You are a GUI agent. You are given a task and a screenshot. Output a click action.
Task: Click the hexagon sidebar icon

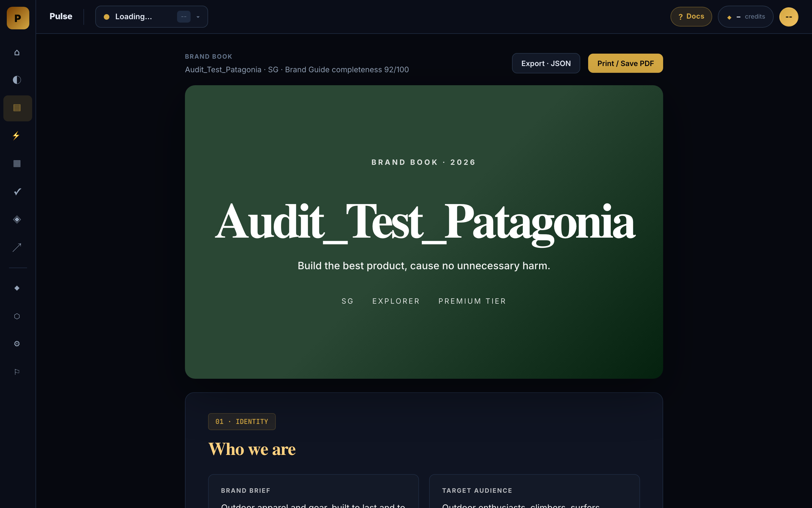(17, 316)
